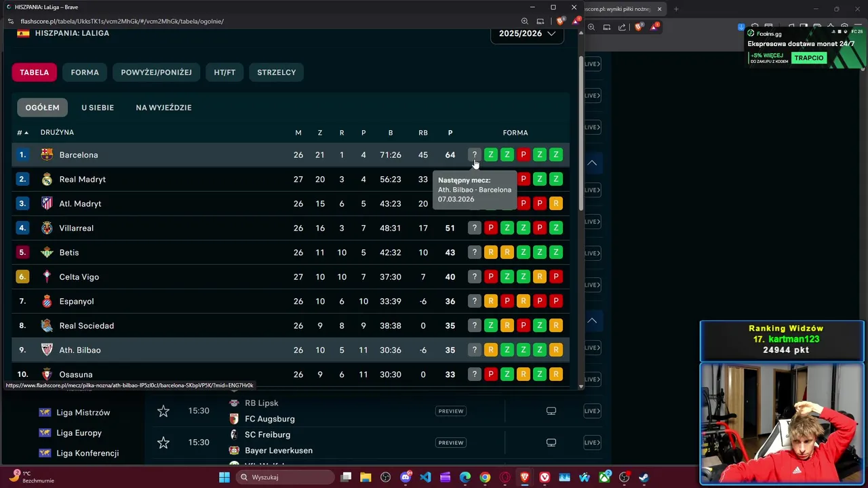Click the Real Madryt club crest
Screen dimensions: 868x488
pos(47,179)
